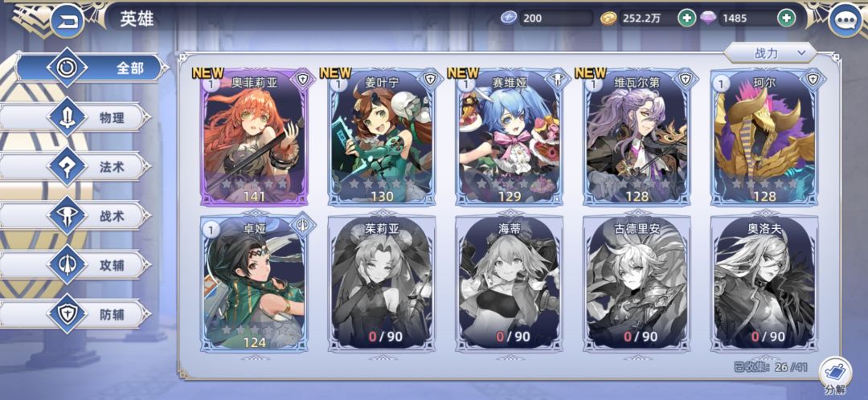868x400 pixels.
Task: Switch to the 战术 category
Action: point(76,216)
